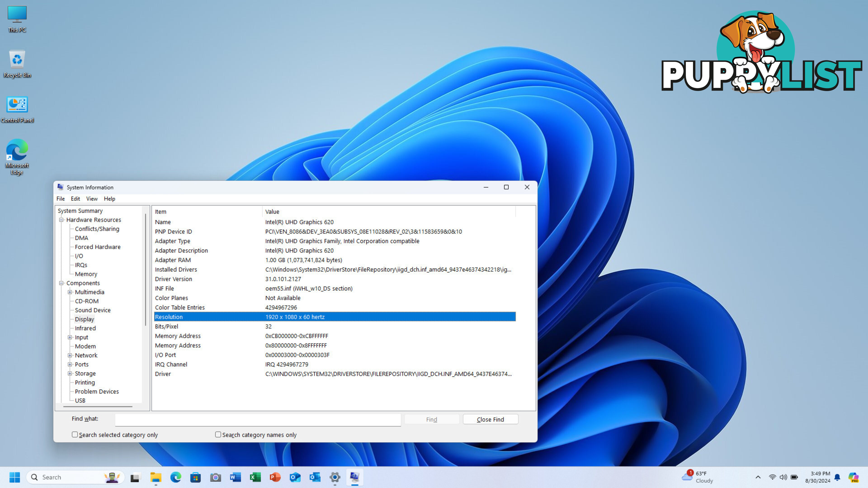
Task: Open the weather widget showing 63°F
Action: 698,477
